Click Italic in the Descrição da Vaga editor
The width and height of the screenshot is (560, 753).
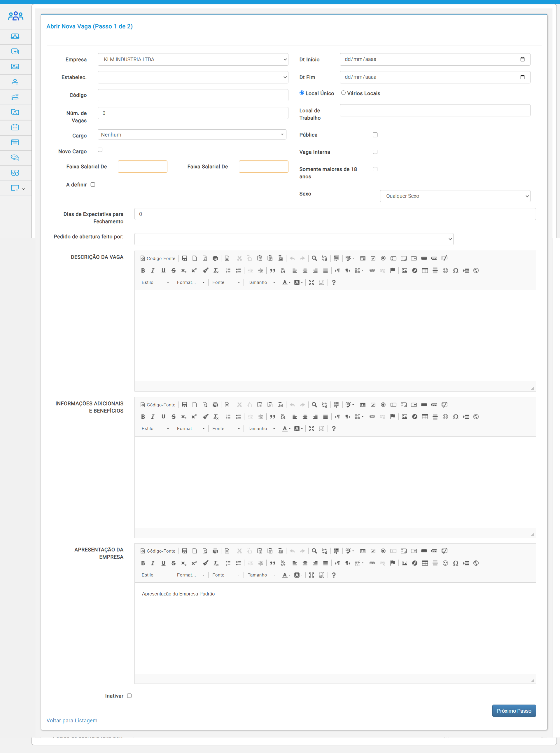[153, 270]
